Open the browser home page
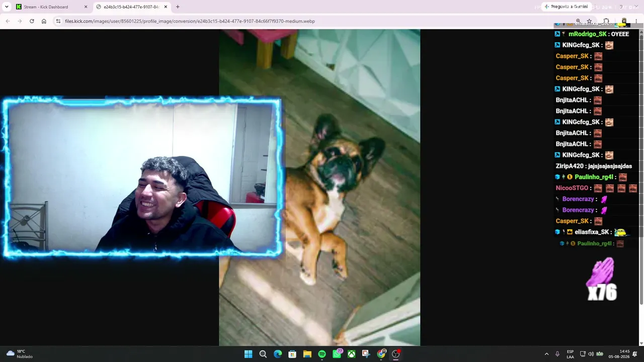Image resolution: width=644 pixels, height=362 pixels. [44, 21]
